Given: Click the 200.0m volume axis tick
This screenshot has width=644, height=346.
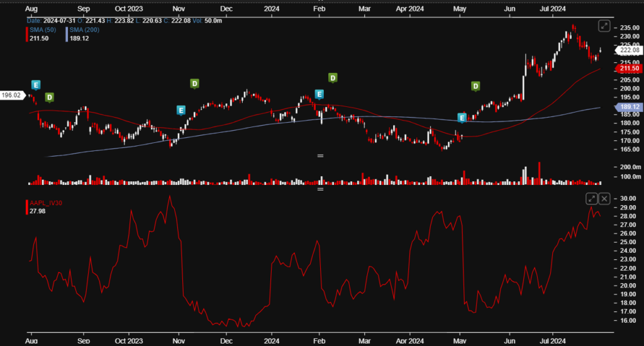Looking at the screenshot, I should click(630, 167).
